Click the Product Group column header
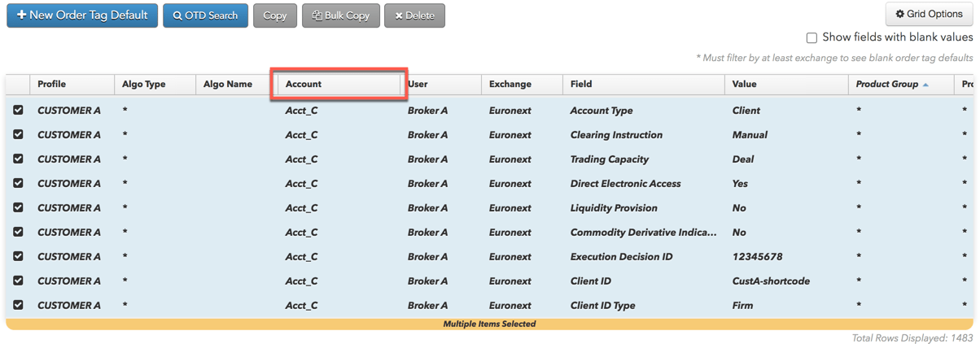Viewport: 980px width, 344px height. coord(900,85)
